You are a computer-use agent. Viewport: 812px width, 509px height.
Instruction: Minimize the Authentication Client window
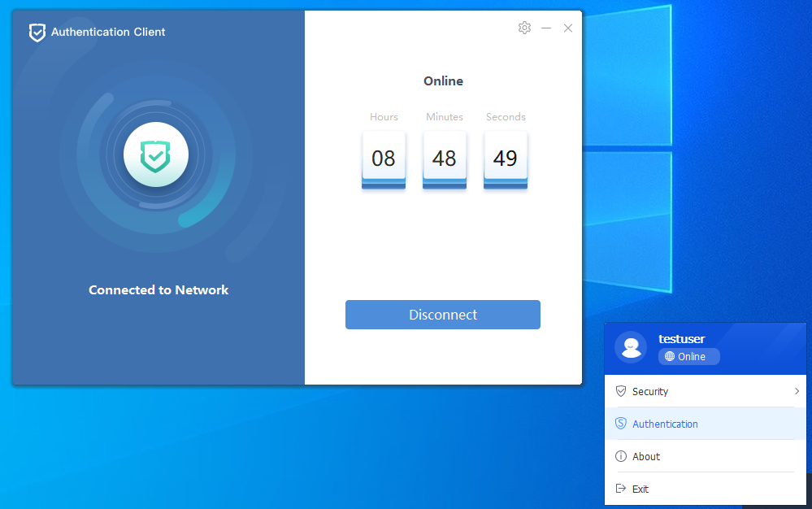point(546,28)
